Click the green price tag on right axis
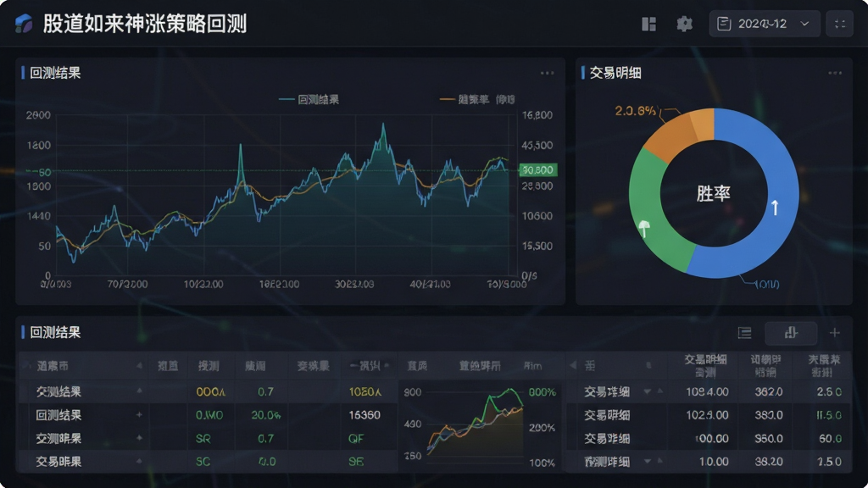Viewport: 868px width, 488px height. click(x=537, y=169)
